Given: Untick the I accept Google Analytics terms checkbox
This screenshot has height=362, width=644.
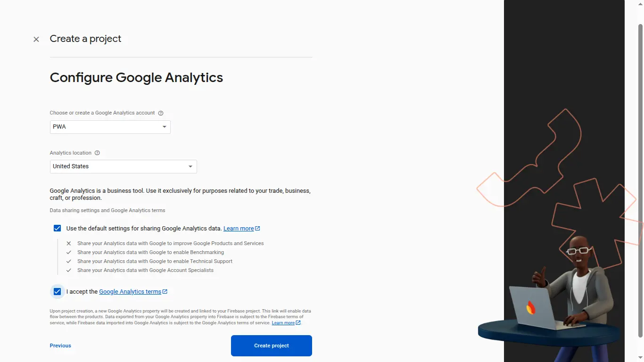Looking at the screenshot, I should click(57, 291).
